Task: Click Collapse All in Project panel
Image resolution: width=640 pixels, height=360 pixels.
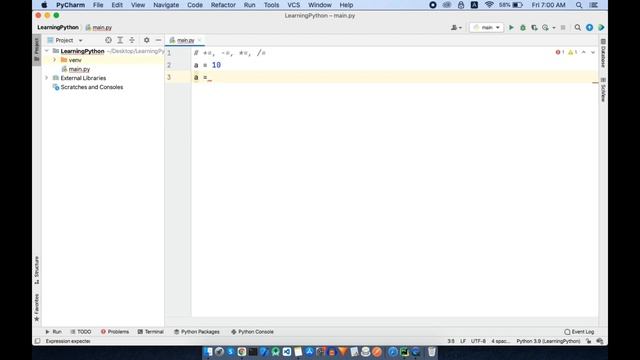Action: point(132,40)
